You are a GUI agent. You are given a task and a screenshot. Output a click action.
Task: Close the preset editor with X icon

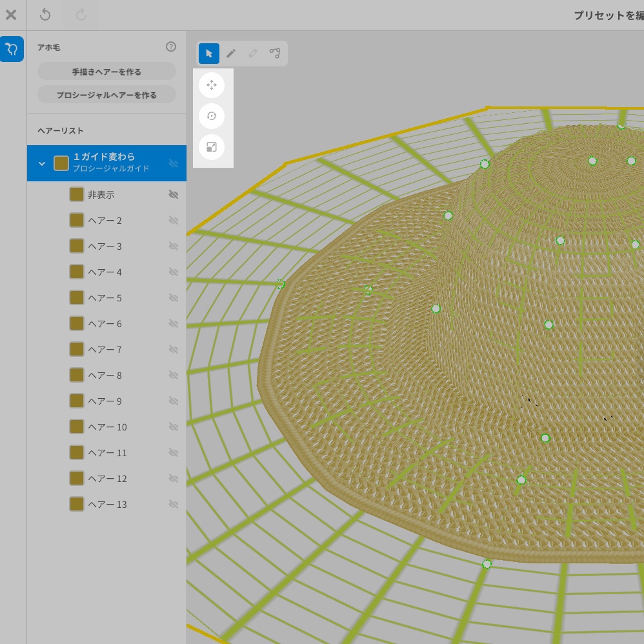11,15
